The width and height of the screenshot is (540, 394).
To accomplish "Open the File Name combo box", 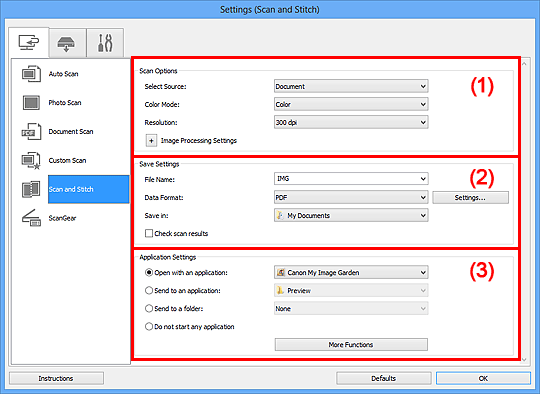I will pos(351,179).
